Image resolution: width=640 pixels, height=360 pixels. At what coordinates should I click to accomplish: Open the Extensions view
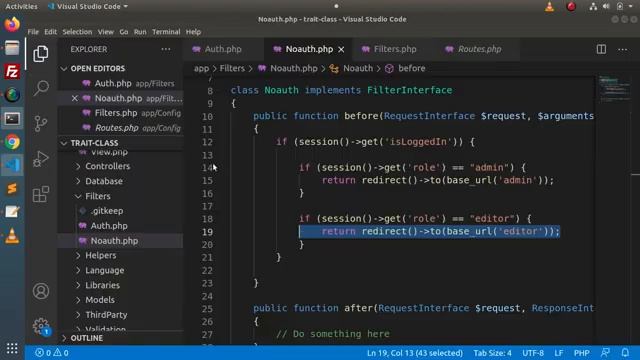point(41,194)
